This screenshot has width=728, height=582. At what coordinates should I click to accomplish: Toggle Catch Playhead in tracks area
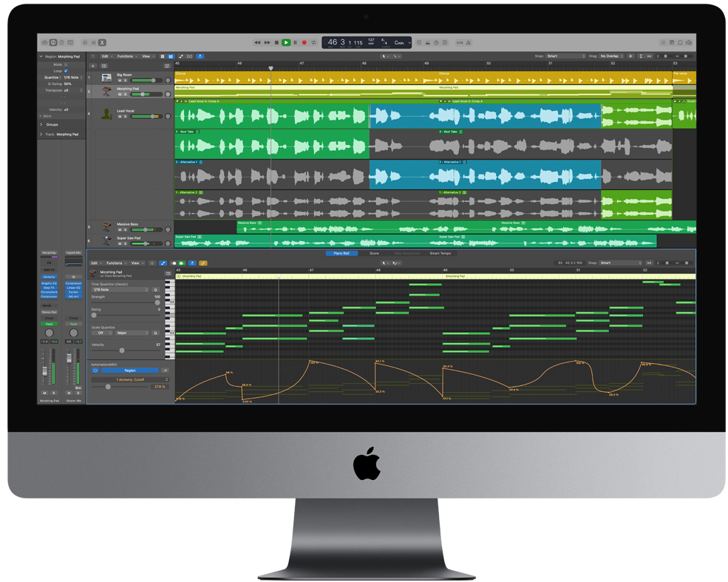(x=200, y=56)
